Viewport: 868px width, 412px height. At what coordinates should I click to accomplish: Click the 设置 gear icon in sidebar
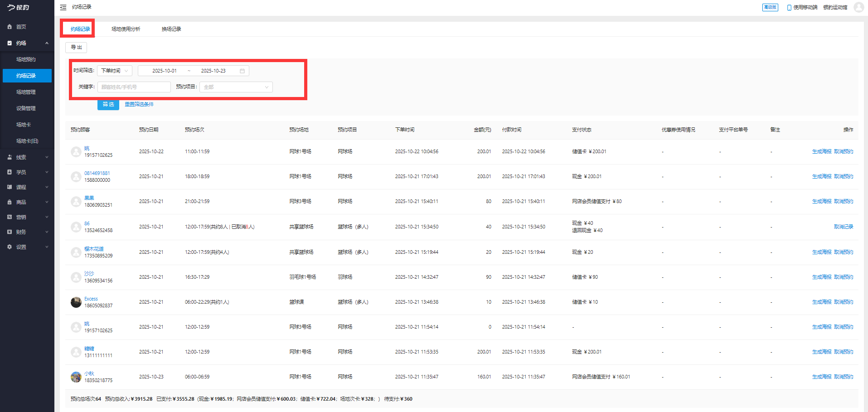tap(10, 247)
